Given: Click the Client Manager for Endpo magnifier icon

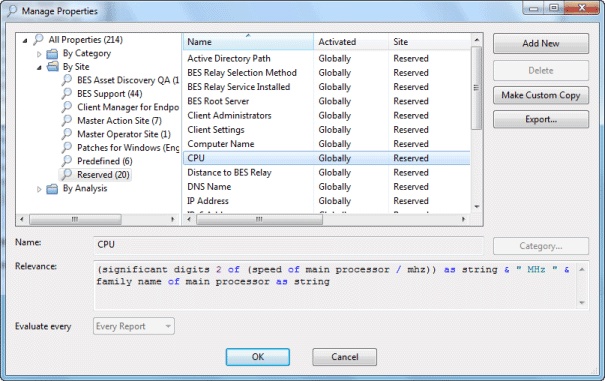Looking at the screenshot, I should 67,107.
